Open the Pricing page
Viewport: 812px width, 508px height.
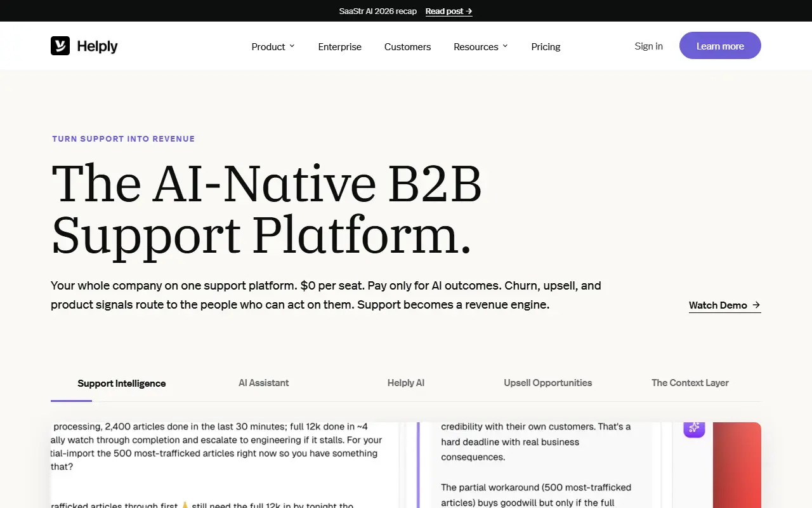[546, 46]
